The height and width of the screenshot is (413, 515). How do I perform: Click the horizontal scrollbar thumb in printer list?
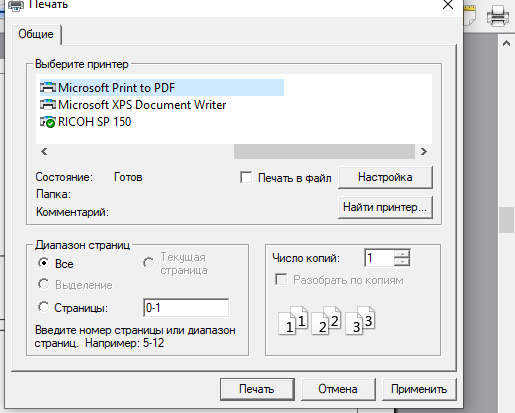point(324,152)
